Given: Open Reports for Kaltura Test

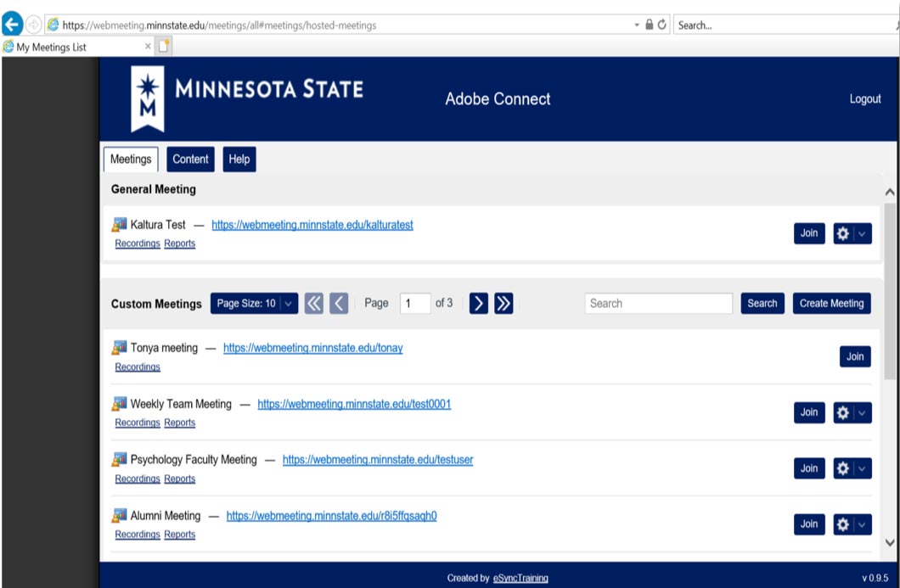Looking at the screenshot, I should pyautogui.click(x=180, y=244).
